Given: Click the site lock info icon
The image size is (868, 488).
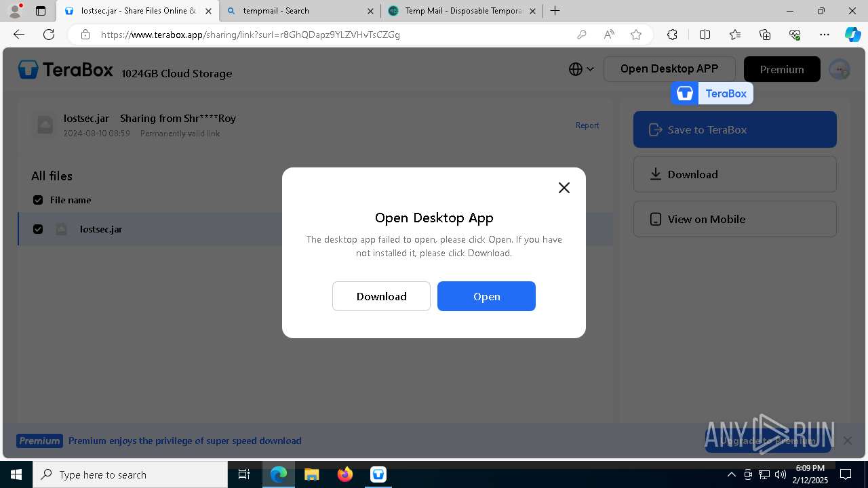Looking at the screenshot, I should click(85, 35).
